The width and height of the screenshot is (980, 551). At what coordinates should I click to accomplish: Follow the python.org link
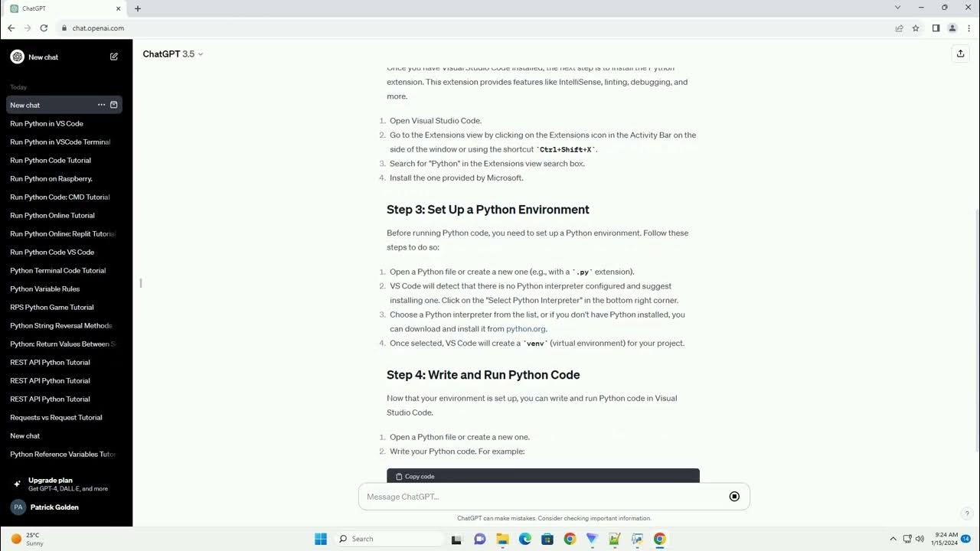pyautogui.click(x=526, y=329)
